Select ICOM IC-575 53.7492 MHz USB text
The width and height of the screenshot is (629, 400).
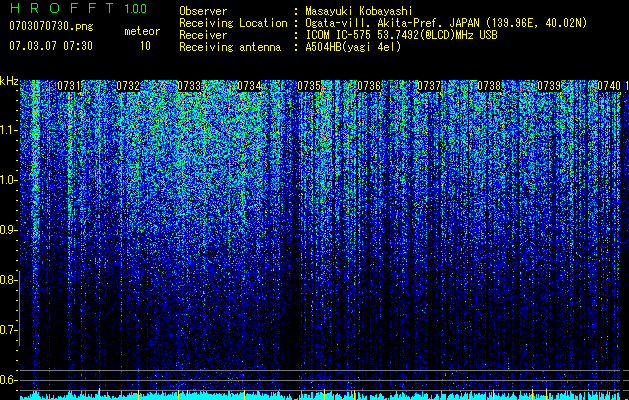click(401, 35)
